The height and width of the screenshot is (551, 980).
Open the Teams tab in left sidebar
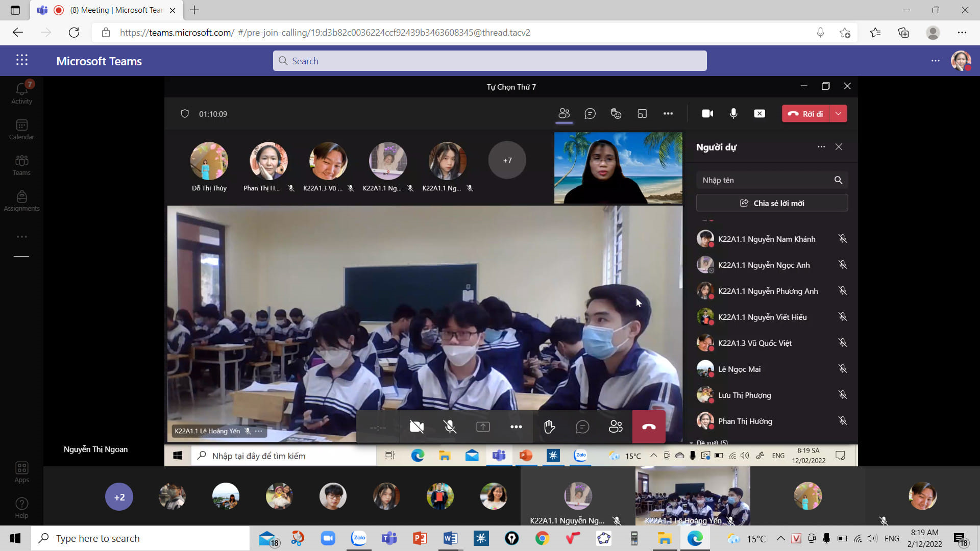coord(21,165)
